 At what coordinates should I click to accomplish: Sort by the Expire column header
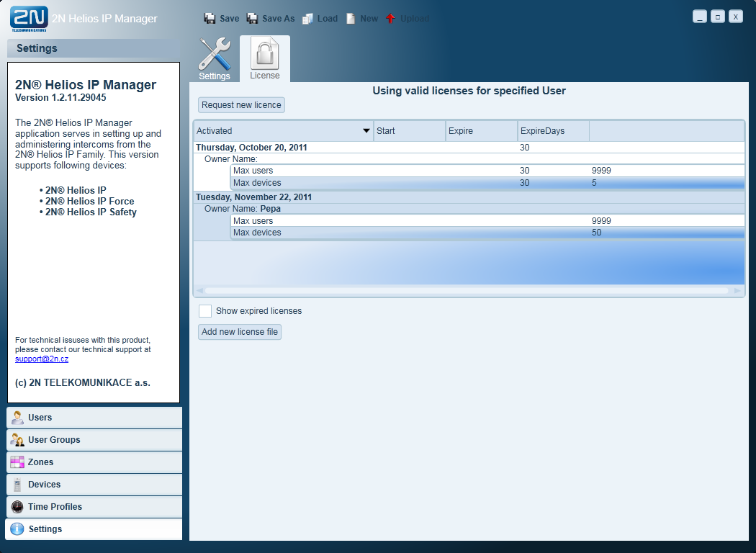[481, 130]
